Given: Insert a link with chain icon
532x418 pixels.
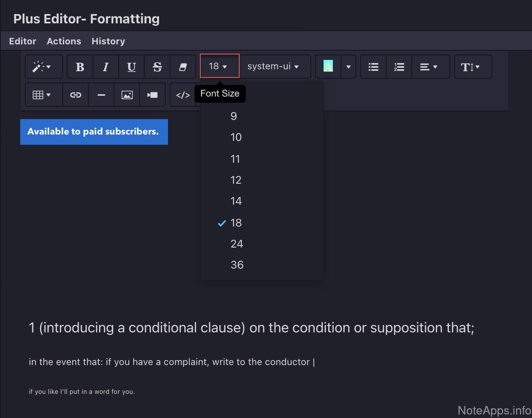Looking at the screenshot, I should [75, 95].
